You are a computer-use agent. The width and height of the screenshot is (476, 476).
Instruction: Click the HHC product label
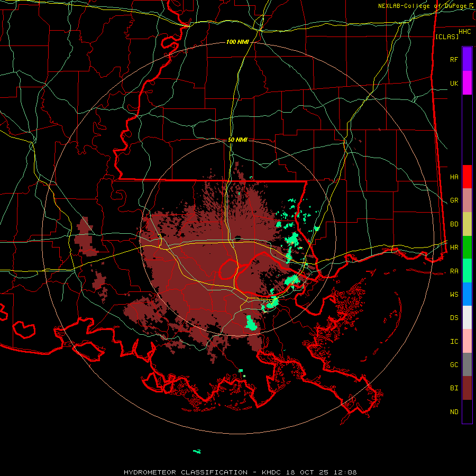coord(464,32)
